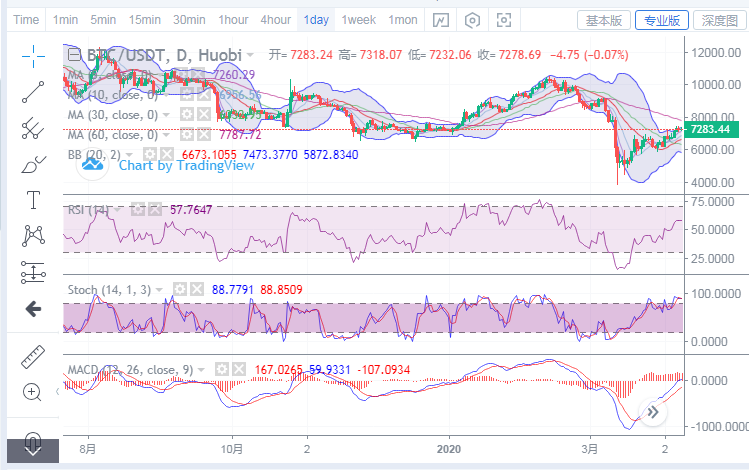The width and height of the screenshot is (749, 470).
Task: Click the fullscreen capture icon
Action: [503, 20]
